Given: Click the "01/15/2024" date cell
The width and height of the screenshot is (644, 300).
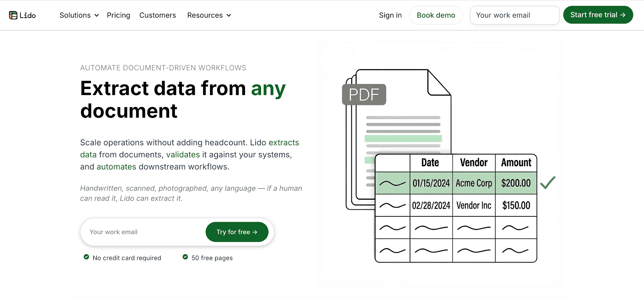Looking at the screenshot, I should [431, 183].
